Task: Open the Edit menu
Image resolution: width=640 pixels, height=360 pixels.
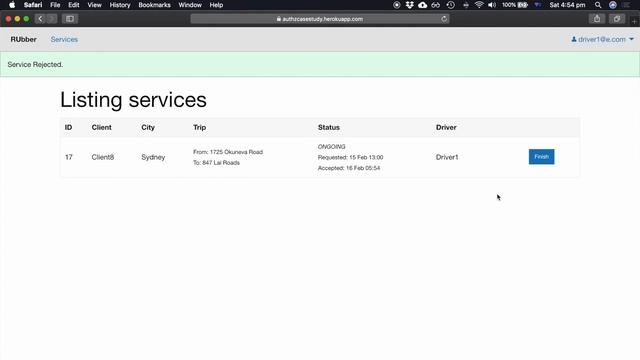Action: coord(73,5)
